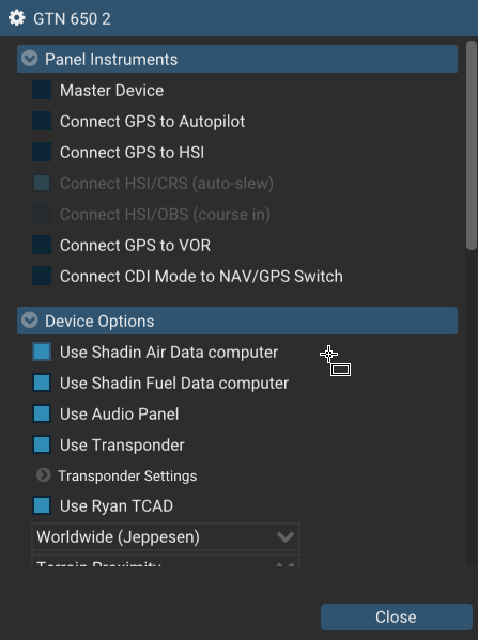
Task: Enable Connect GPS to VOR option
Action: pos(42,245)
